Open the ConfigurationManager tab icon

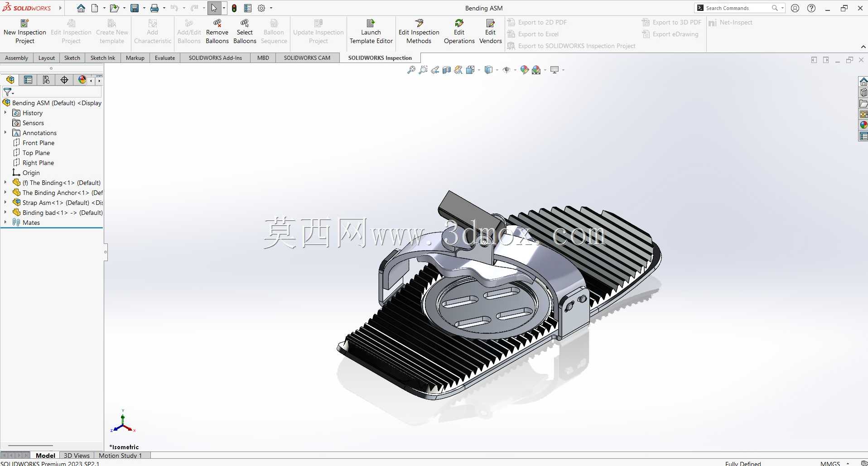pyautogui.click(x=46, y=80)
